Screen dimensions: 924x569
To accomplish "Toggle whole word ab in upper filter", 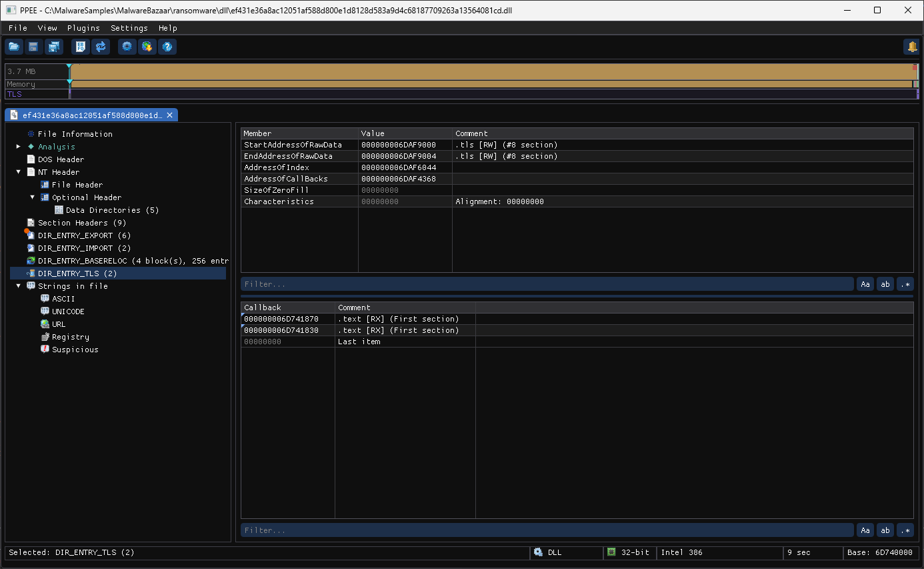I will tap(885, 284).
